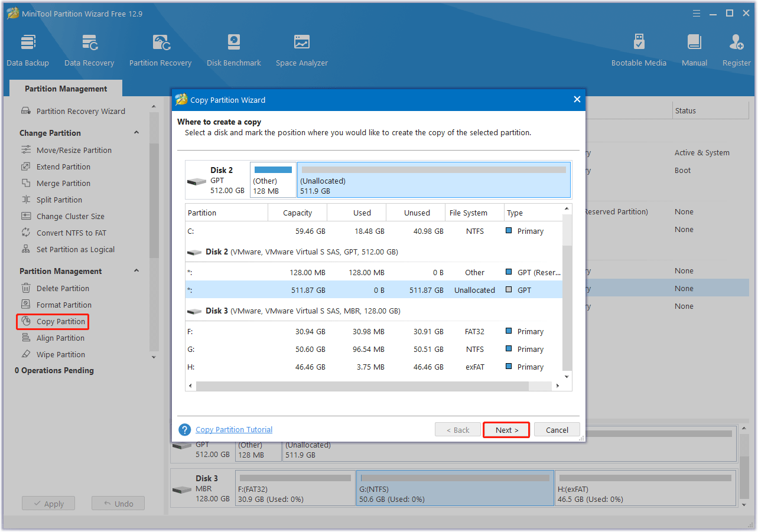Open the Data Backup tool
The width and height of the screenshot is (758, 532).
click(28, 51)
